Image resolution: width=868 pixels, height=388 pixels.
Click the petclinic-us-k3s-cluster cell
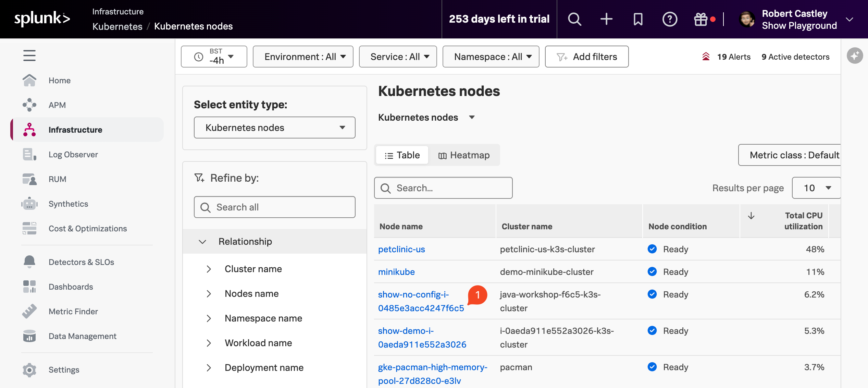(x=547, y=249)
